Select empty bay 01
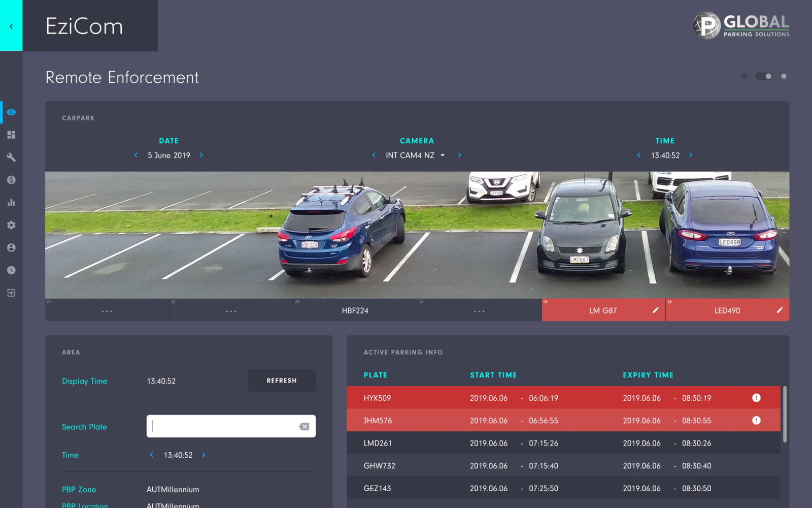Viewport: 812px width, 508px height. pos(107,310)
